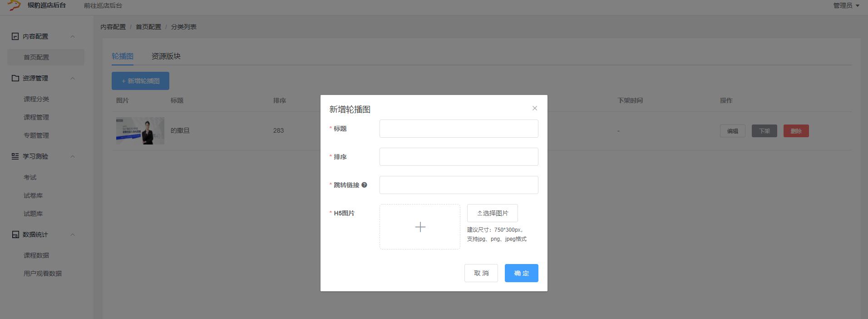
Task: Click the plus icon in H5图片 upload area
Action: pos(420,227)
